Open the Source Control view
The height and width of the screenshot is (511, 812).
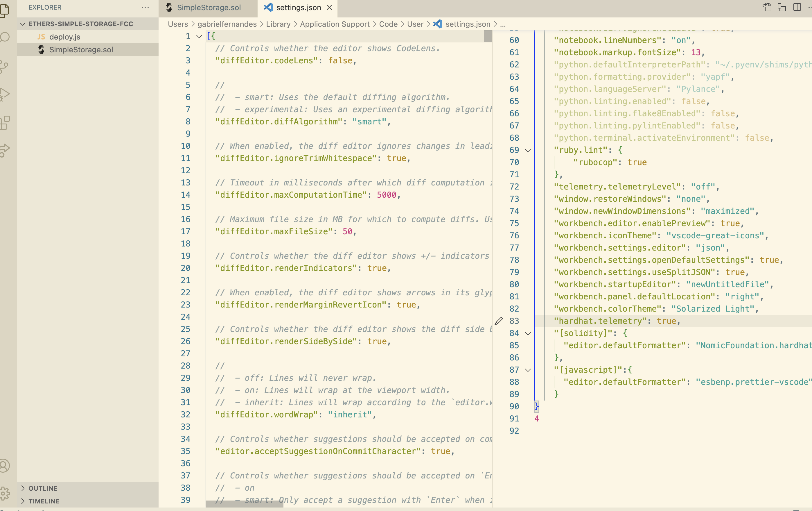tap(4, 66)
